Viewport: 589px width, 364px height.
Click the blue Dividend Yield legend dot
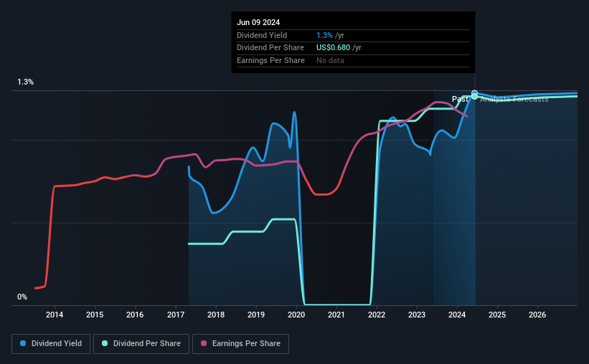coord(23,343)
